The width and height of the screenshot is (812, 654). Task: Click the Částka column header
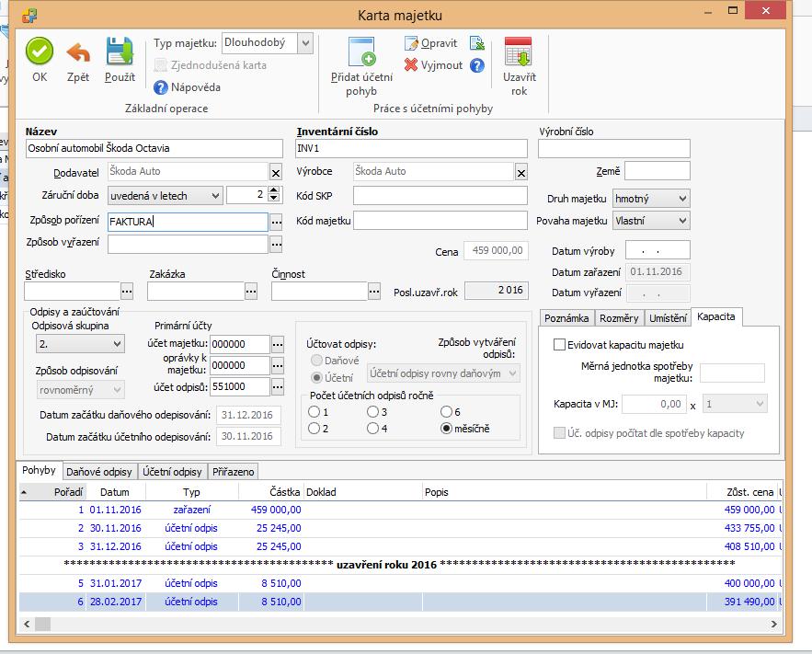[x=270, y=492]
